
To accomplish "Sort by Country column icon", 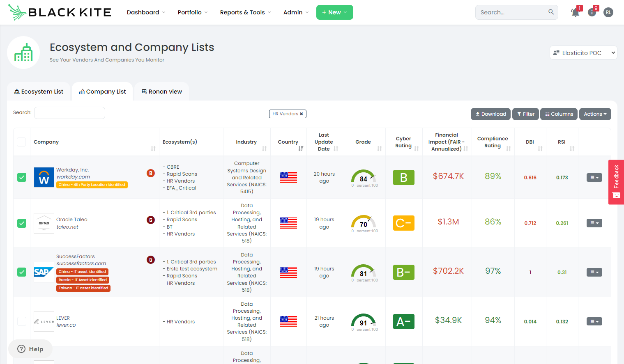I will (x=301, y=149).
